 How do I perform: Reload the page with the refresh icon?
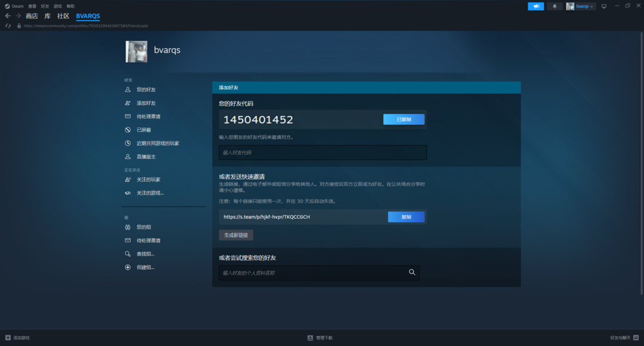[x=8, y=26]
